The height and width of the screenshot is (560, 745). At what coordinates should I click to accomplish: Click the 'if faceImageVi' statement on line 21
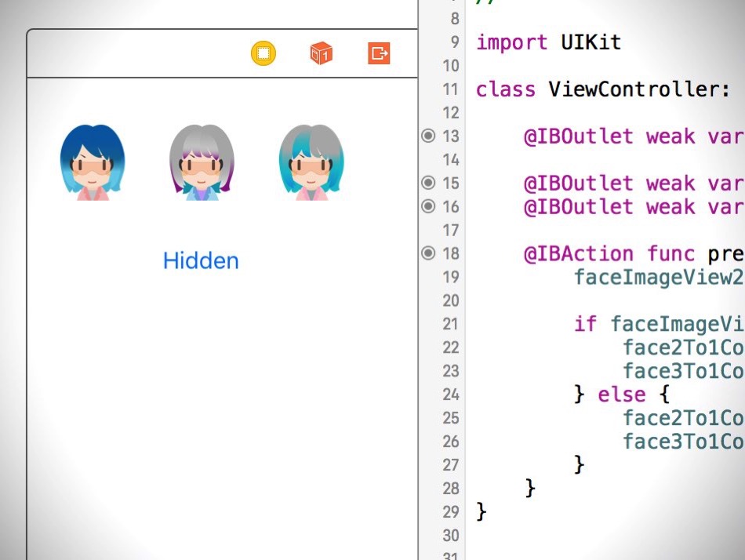[x=660, y=324]
